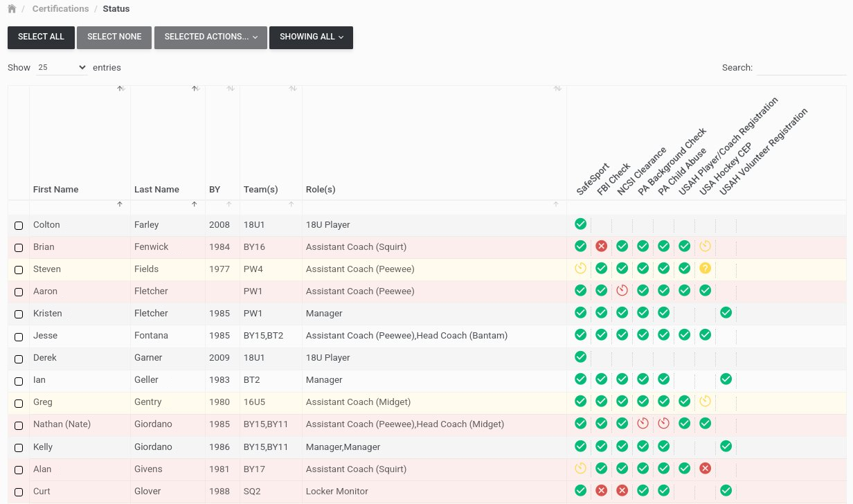The width and height of the screenshot is (853, 504).
Task: Click Steven Fields' yellow SafeSport clock icon
Action: point(580,268)
